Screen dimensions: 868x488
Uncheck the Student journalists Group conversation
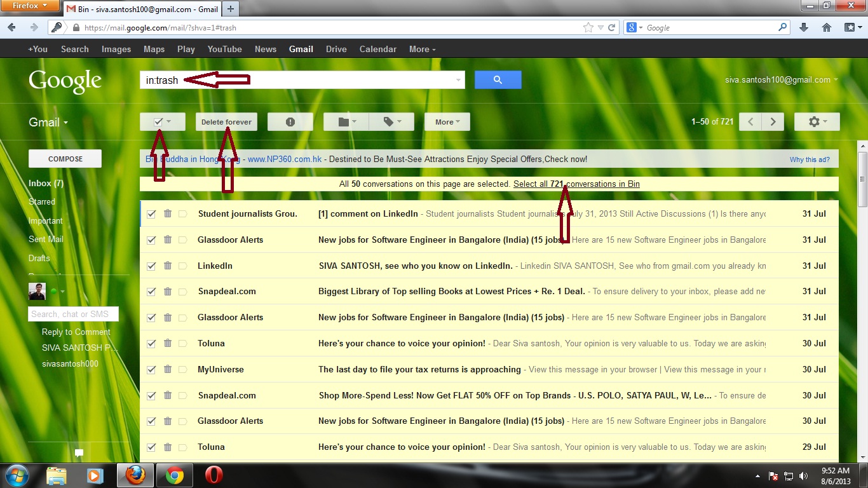[x=151, y=214]
